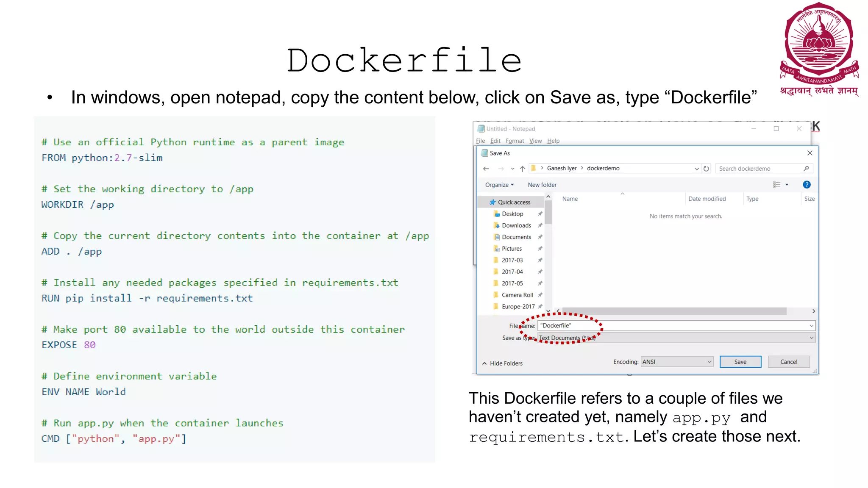This screenshot has height=488, width=868.
Task: Open the Edit menu in Notepad
Action: (x=495, y=141)
